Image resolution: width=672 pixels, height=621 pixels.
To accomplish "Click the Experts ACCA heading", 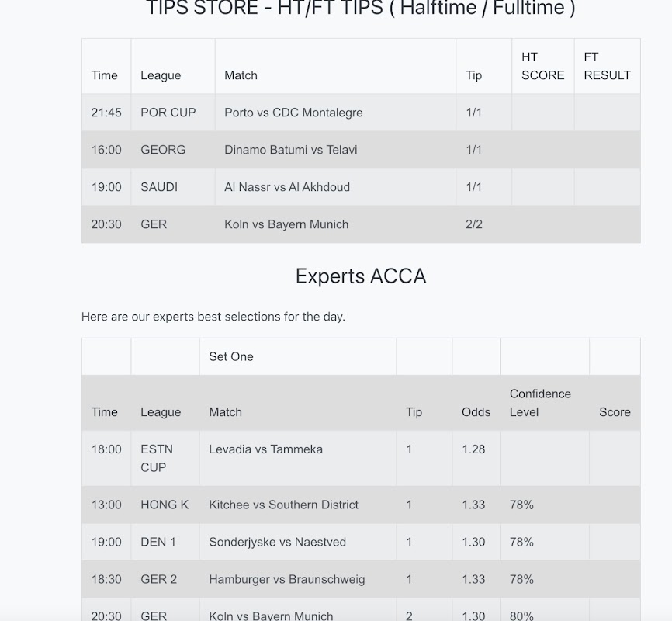I will [x=361, y=276].
